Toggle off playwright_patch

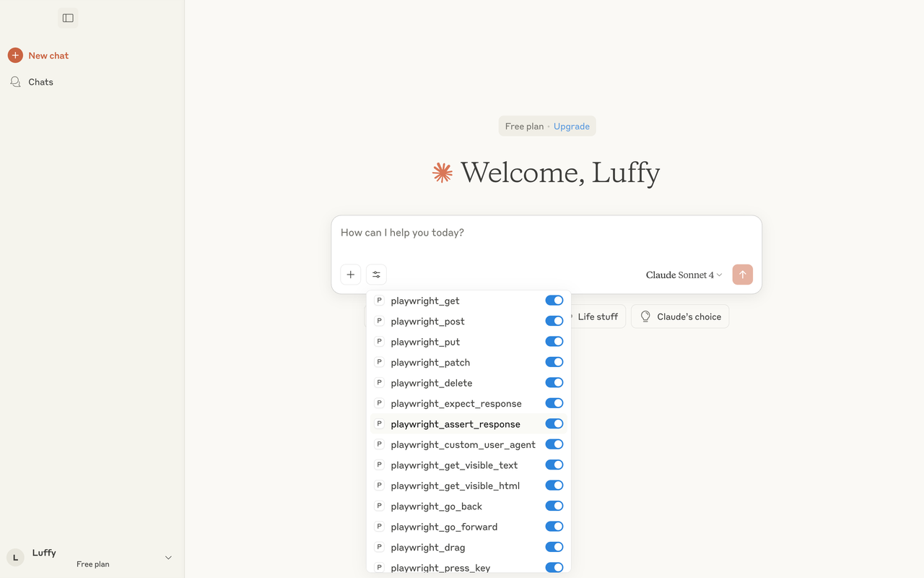554,362
